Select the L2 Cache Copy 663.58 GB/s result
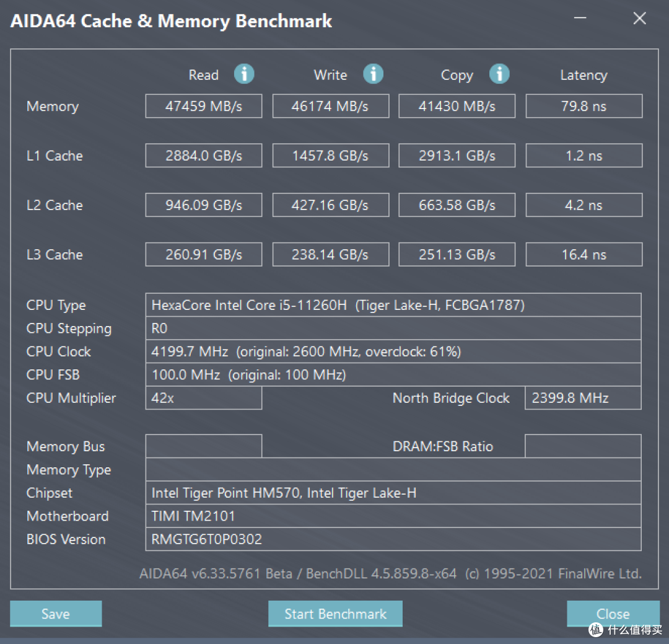Viewport: 669px width, 644px height. point(457,205)
